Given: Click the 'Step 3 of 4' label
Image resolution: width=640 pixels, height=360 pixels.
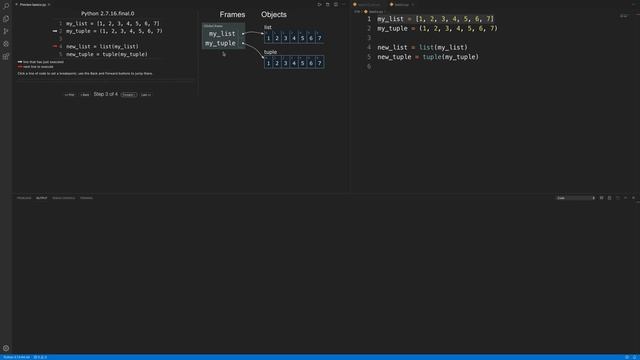Looking at the screenshot, I should pos(106,94).
